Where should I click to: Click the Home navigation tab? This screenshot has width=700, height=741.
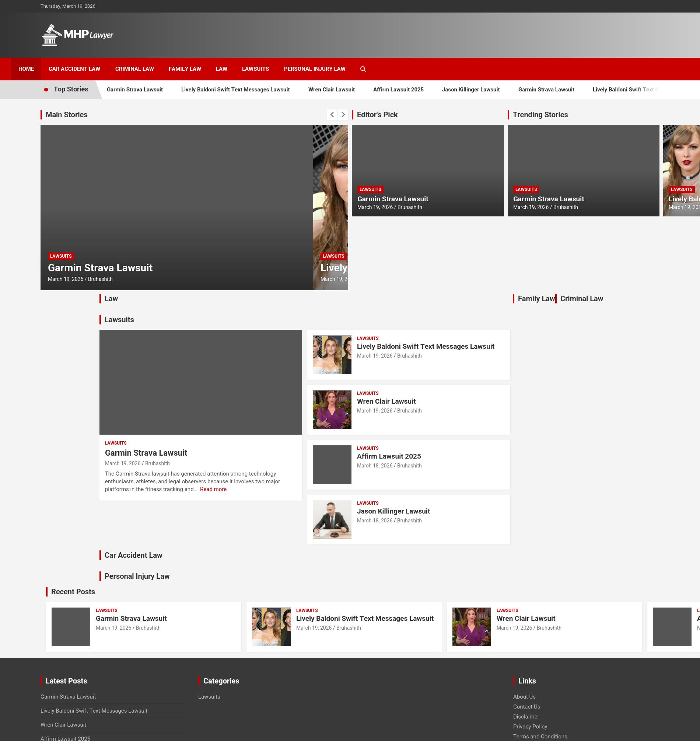(26, 69)
